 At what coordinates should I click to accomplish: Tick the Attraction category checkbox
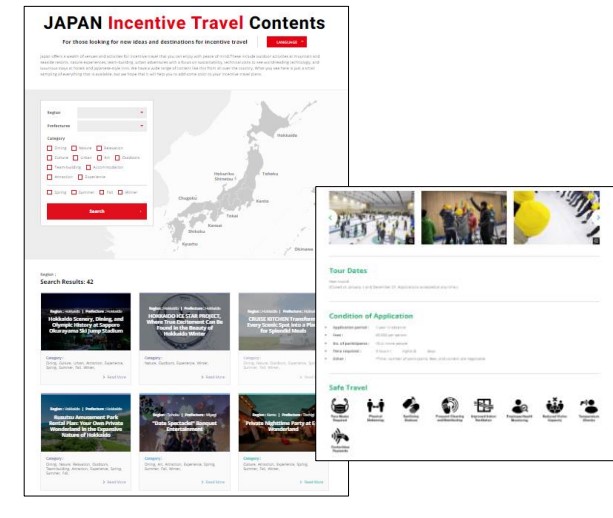click(x=49, y=177)
